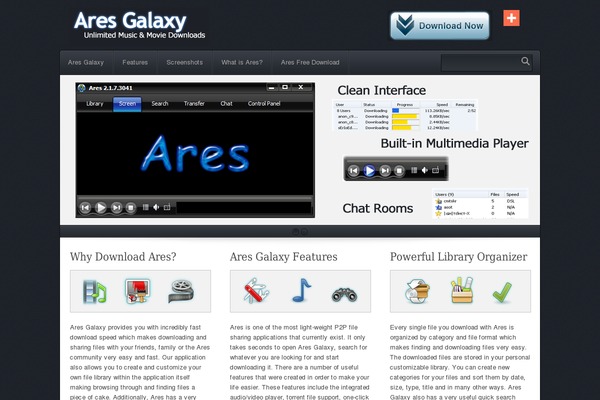The width and height of the screenshot is (600, 400).
Task: Click the binoculars icon
Action: [x=344, y=294]
